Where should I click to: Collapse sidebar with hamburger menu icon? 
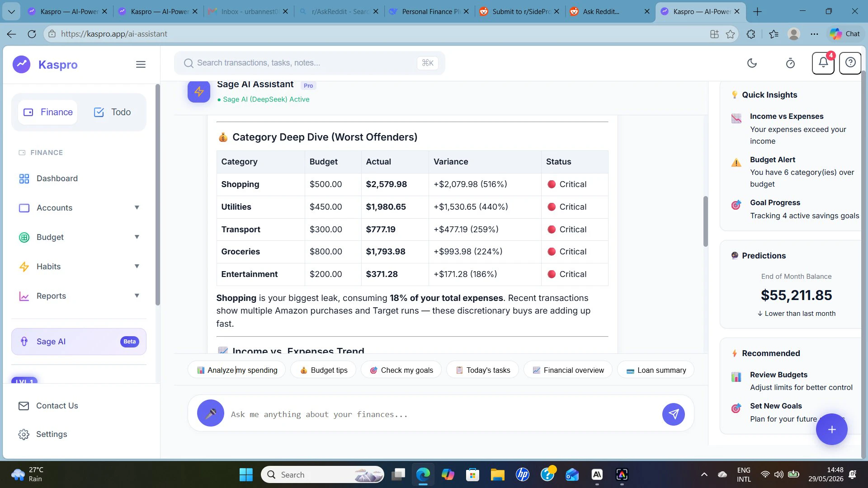click(x=141, y=65)
